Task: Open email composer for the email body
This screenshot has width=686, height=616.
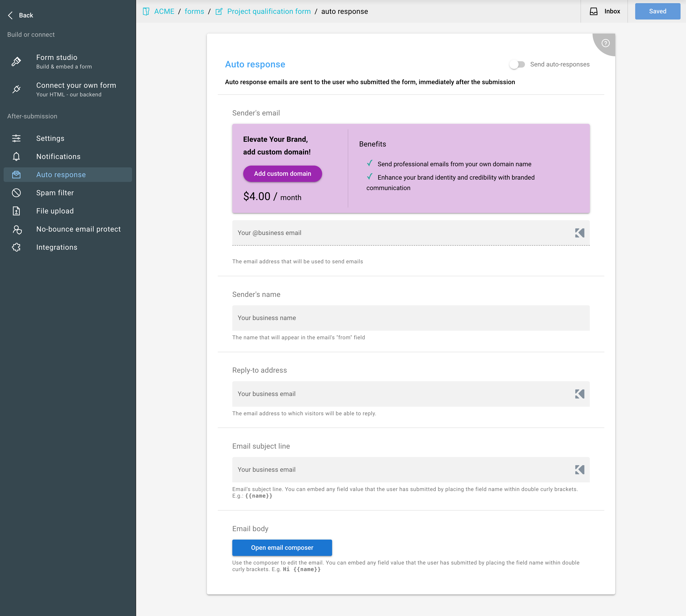Action: 282,547
